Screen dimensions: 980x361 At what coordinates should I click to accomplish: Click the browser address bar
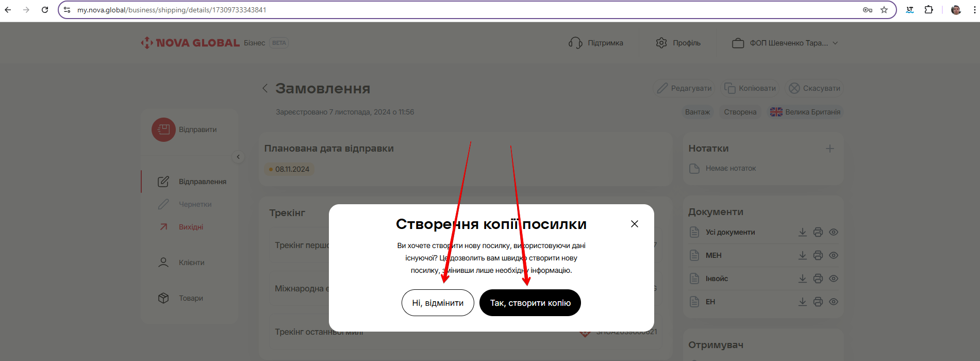[x=464, y=10]
